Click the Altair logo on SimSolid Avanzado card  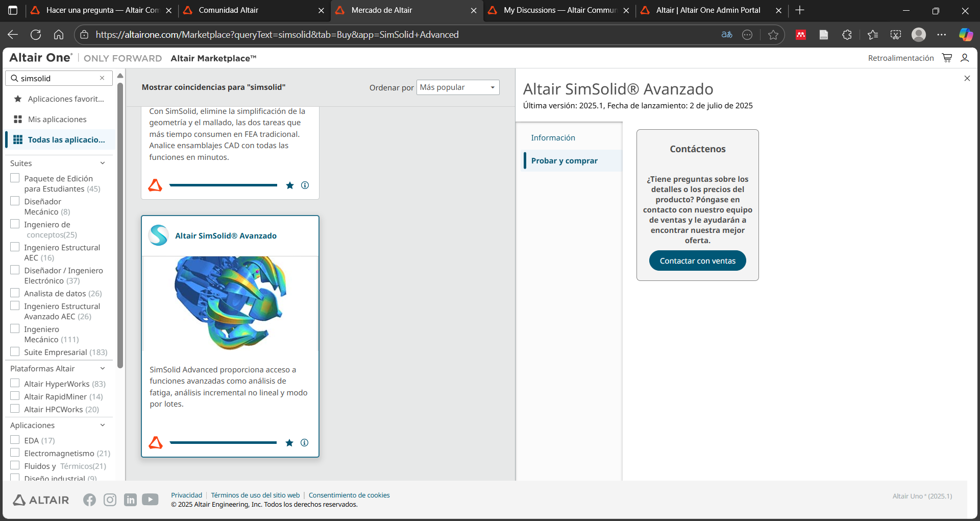pyautogui.click(x=156, y=443)
